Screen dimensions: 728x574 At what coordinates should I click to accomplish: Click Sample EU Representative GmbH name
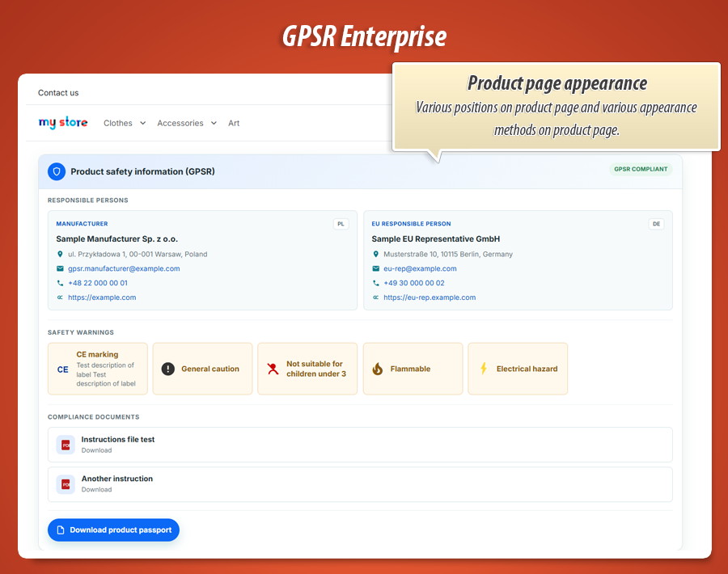tap(435, 239)
